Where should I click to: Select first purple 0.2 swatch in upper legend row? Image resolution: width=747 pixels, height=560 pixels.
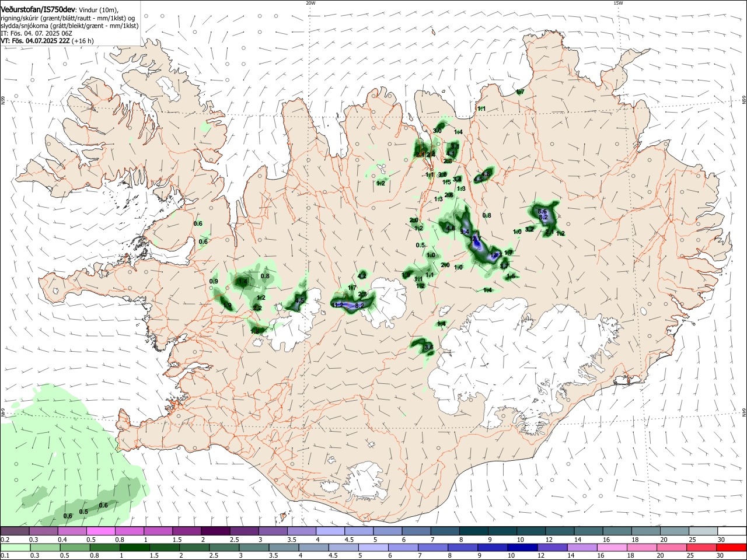click(x=15, y=531)
